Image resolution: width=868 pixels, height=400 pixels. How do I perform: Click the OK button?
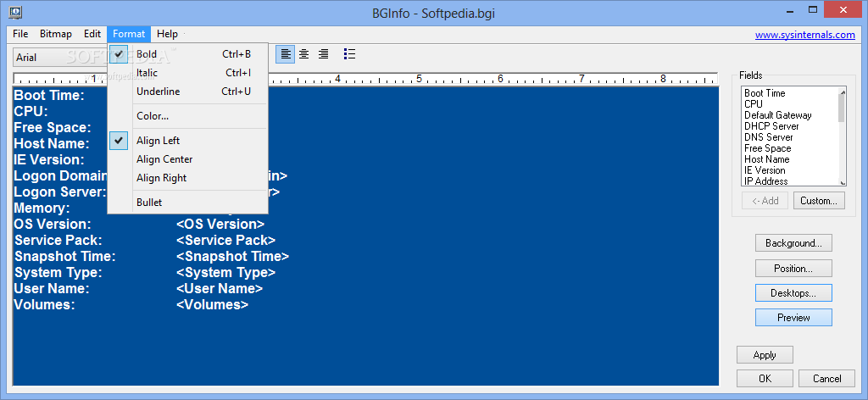tap(765, 379)
